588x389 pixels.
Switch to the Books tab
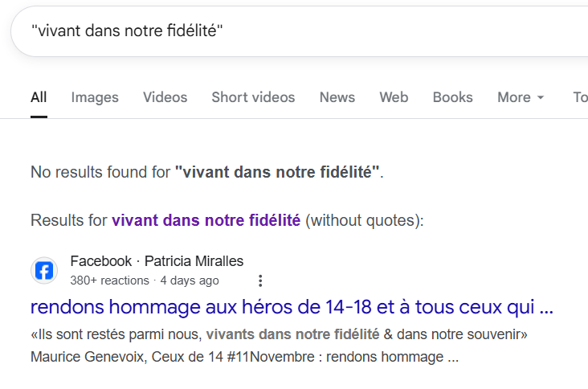click(452, 97)
